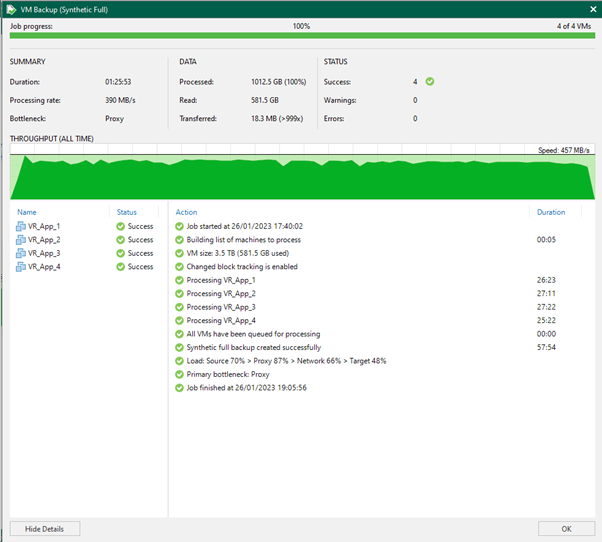The height and width of the screenshot is (542, 602).
Task: Click the 'Processing VR_App_4' log entry
Action: tap(221, 321)
